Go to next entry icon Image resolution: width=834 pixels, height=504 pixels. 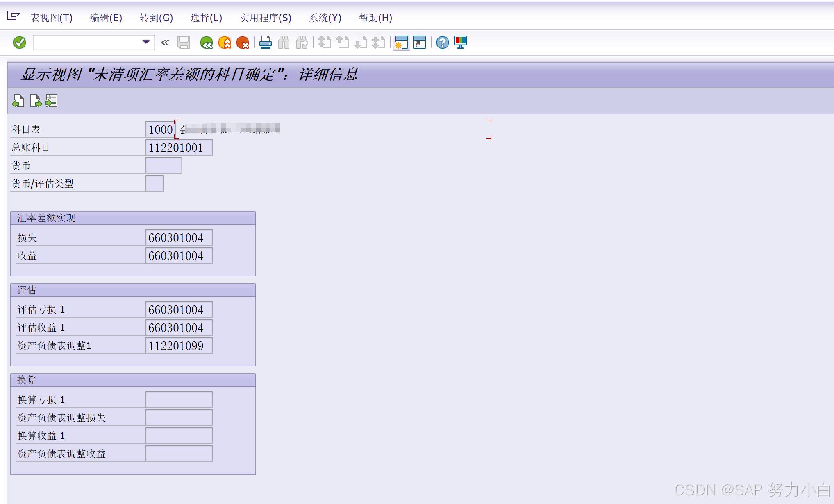pos(36,101)
